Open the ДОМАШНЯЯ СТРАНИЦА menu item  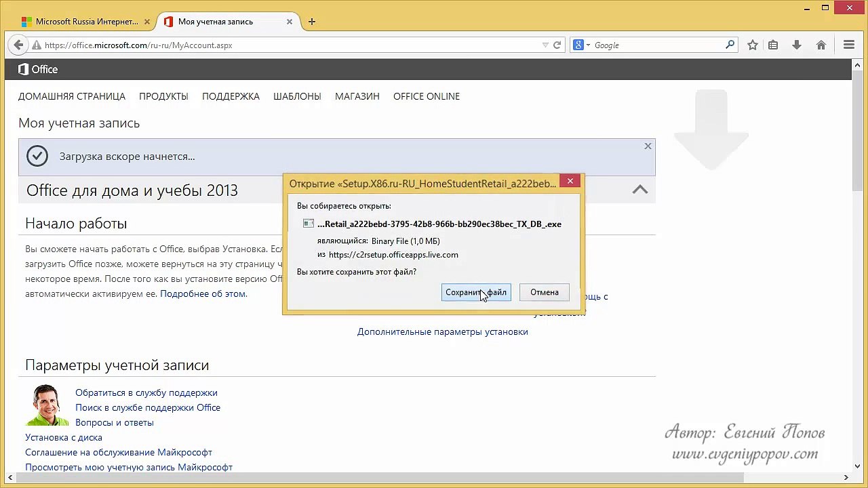point(72,96)
